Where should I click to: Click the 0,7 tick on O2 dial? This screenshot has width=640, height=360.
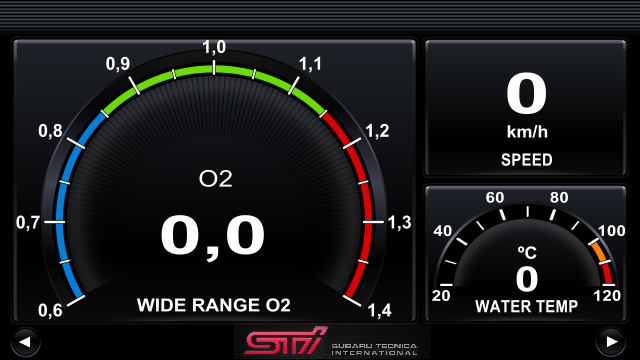point(28,222)
